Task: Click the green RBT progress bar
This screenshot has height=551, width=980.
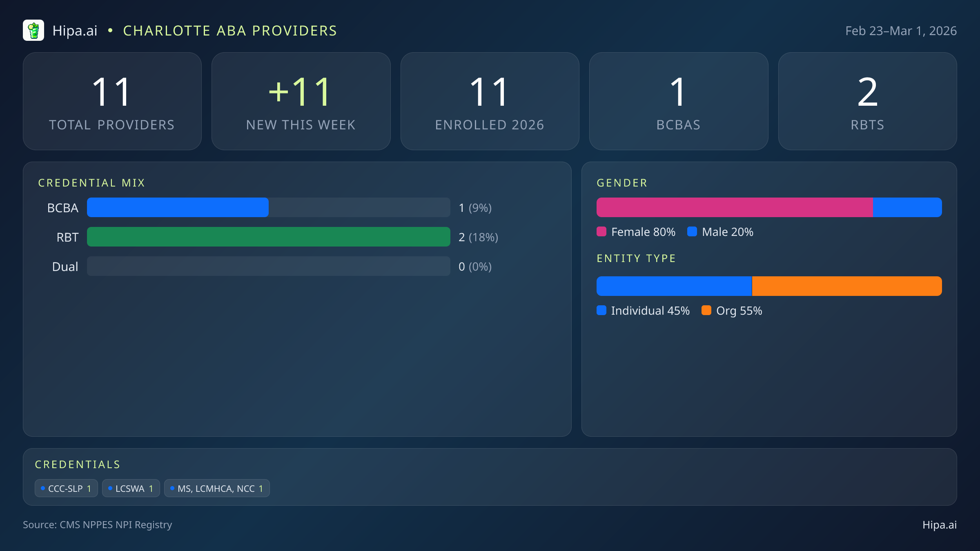Action: (269, 237)
